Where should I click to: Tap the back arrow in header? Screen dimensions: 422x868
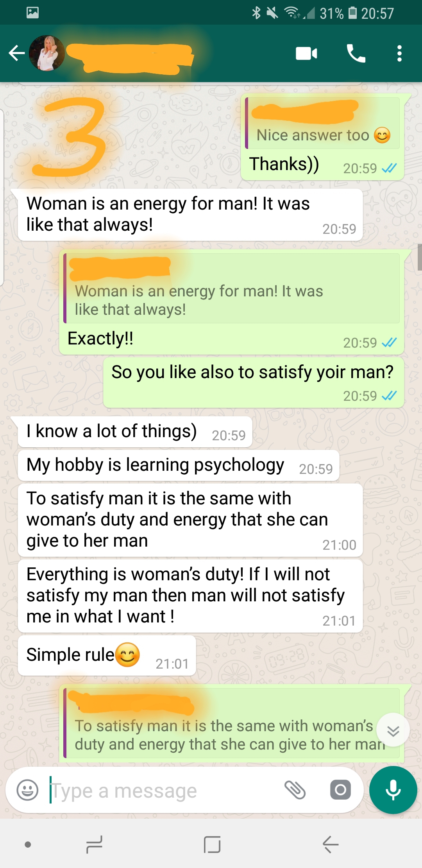click(17, 53)
